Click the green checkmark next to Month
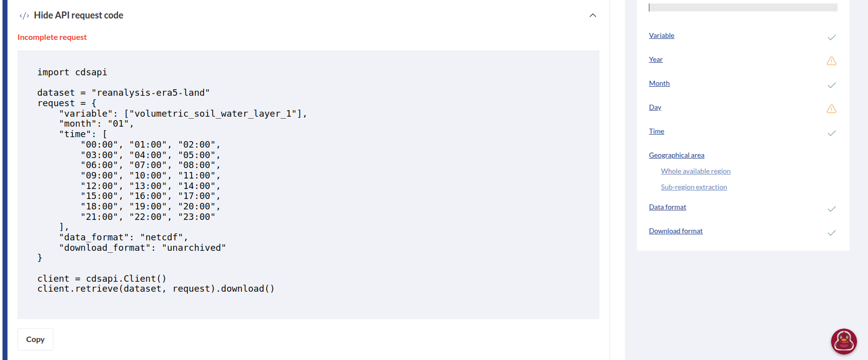 (832, 85)
